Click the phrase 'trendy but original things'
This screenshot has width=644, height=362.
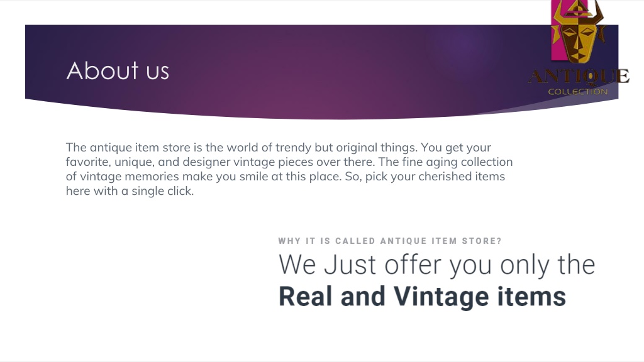tap(347, 147)
